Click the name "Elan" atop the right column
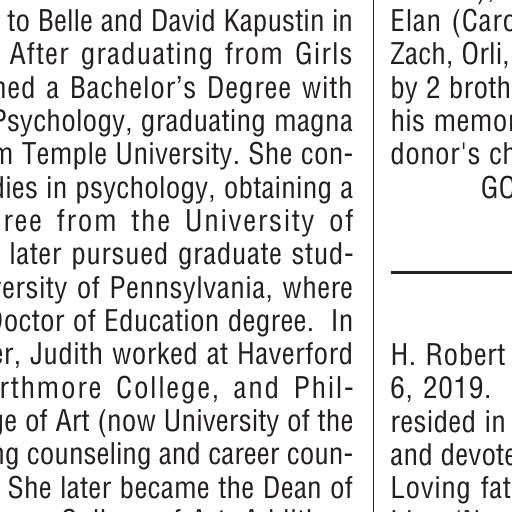512x512 pixels. click(x=415, y=22)
